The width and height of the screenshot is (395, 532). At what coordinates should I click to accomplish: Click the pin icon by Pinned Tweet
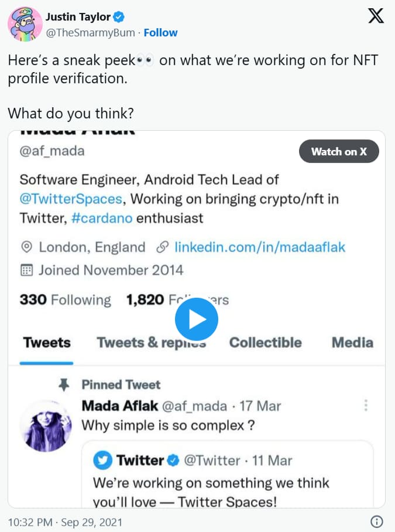(x=64, y=385)
